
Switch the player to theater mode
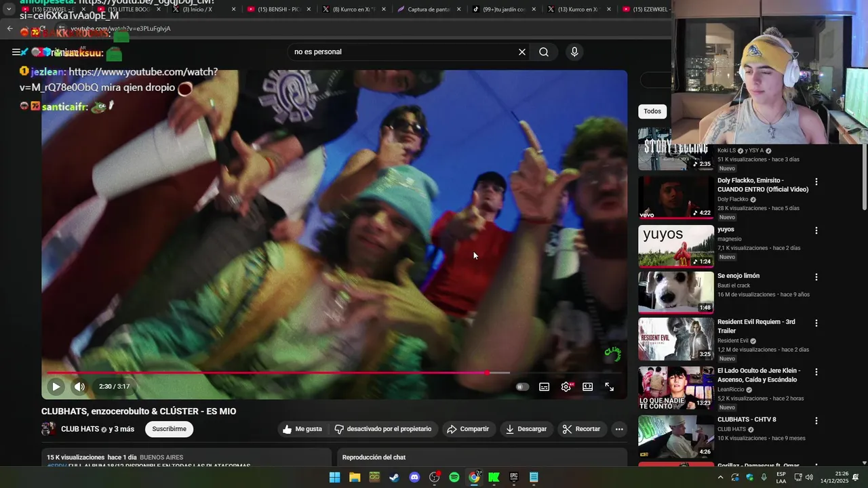[587, 386]
